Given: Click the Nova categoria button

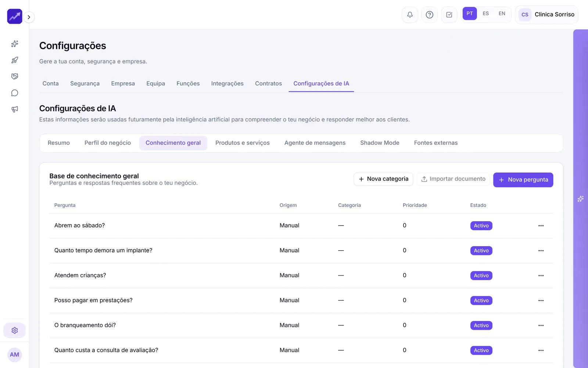Looking at the screenshot, I should point(383,179).
